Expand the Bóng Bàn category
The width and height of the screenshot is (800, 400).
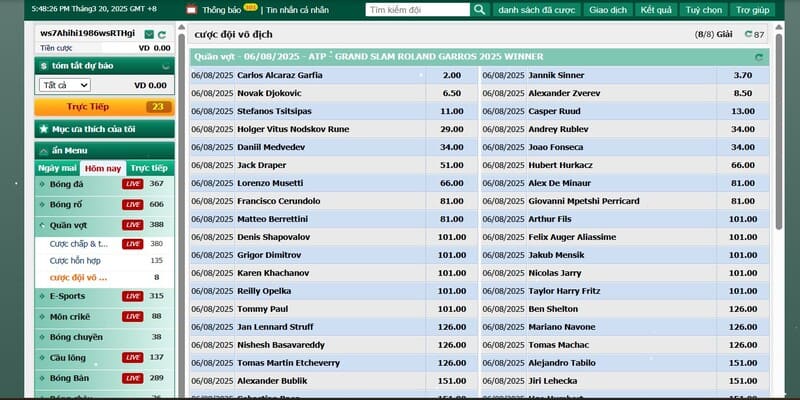pos(42,378)
